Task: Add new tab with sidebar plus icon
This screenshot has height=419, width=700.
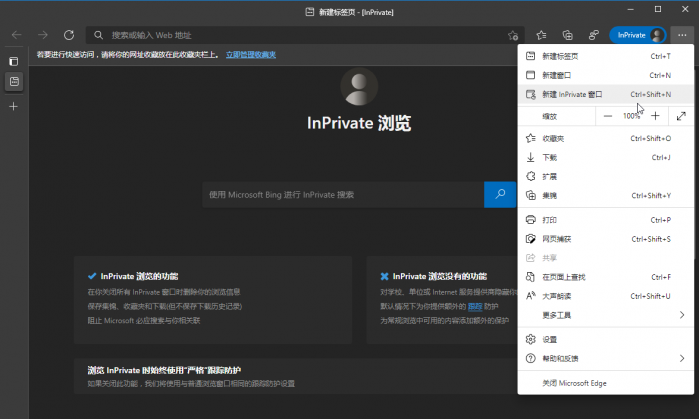Action: click(x=13, y=105)
